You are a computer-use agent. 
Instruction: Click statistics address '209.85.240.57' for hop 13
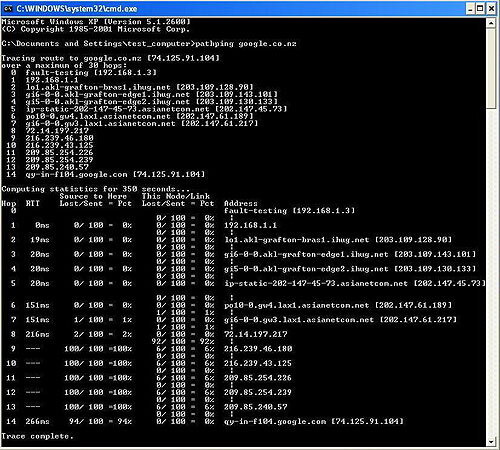coord(256,407)
